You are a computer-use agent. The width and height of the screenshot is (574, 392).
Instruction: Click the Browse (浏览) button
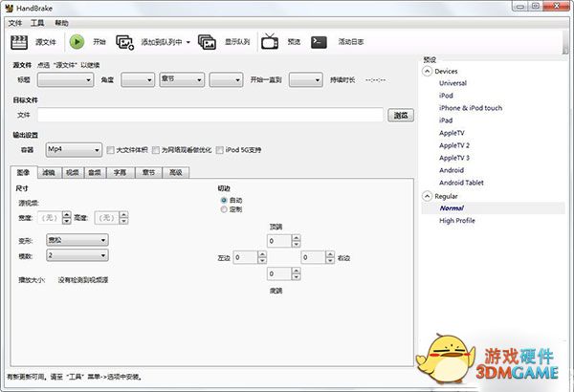(401, 116)
